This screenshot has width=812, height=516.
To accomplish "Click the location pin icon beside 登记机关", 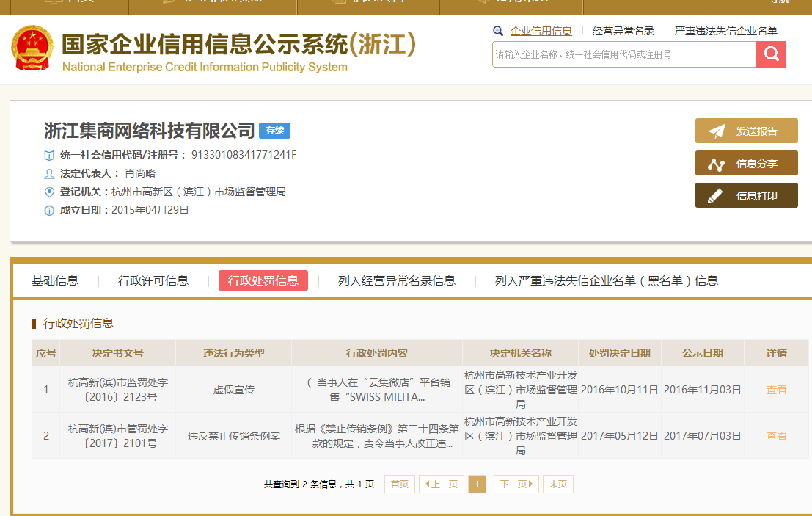I will (48, 192).
